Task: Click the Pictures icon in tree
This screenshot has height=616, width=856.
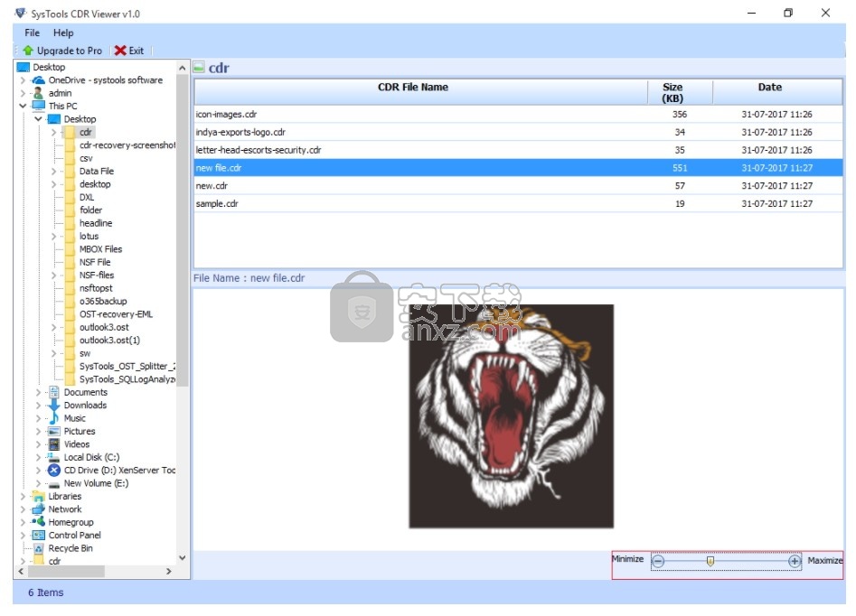Action: [53, 431]
